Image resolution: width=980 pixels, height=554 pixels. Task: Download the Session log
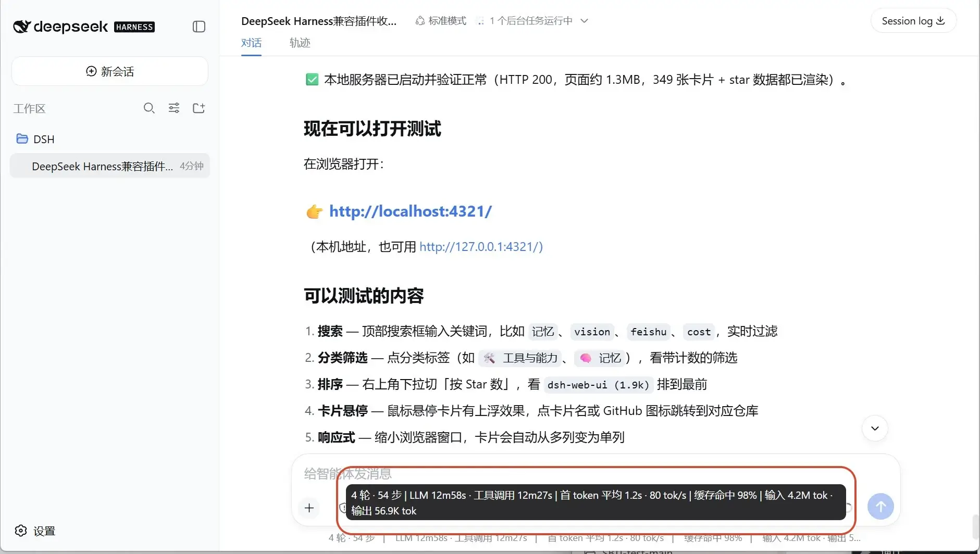(x=913, y=21)
